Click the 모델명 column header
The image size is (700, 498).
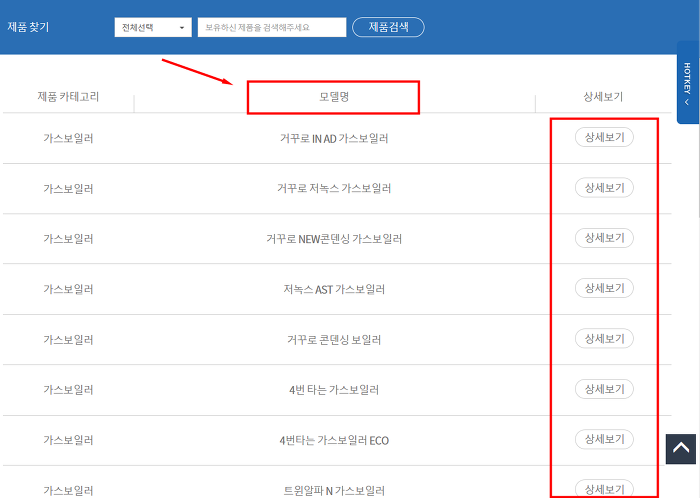coord(334,97)
